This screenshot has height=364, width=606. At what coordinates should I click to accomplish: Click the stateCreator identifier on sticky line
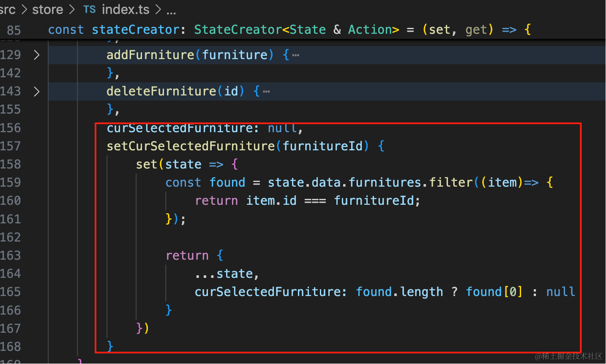point(136,30)
